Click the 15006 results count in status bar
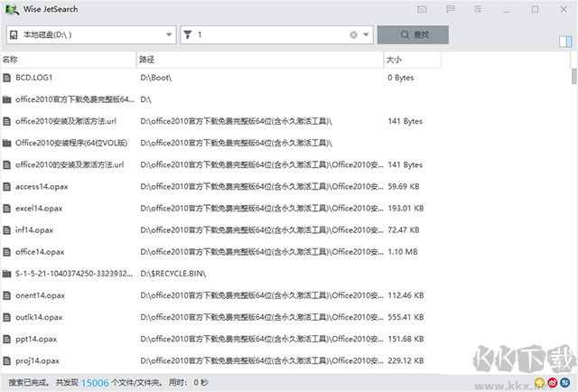This screenshot has height=392, width=578. pyautogui.click(x=95, y=383)
